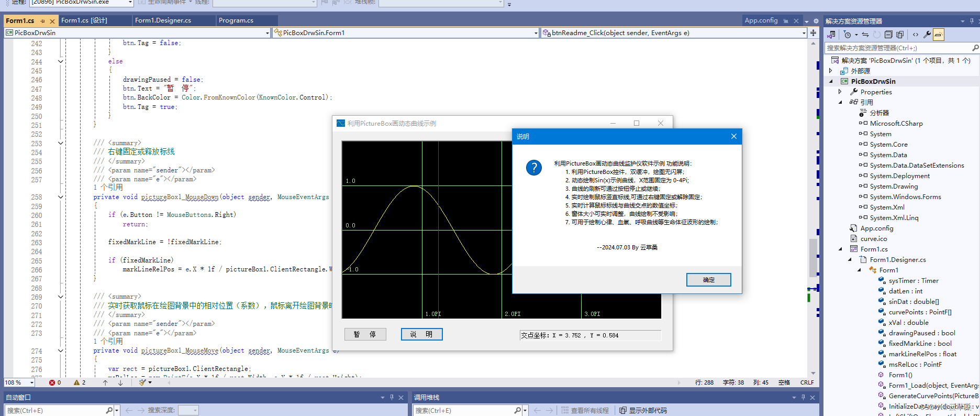Click the sync with active document icon

865,35
